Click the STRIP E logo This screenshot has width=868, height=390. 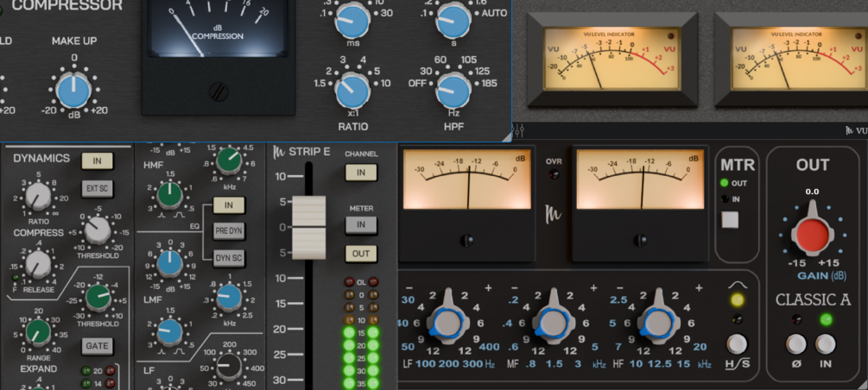(301, 152)
